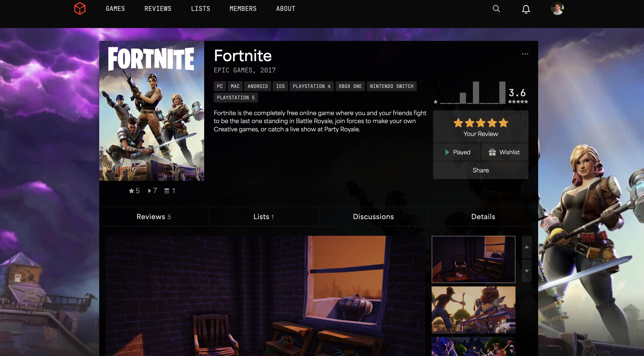
Task: Select the PlayStation 4 tag
Action: pos(312,86)
